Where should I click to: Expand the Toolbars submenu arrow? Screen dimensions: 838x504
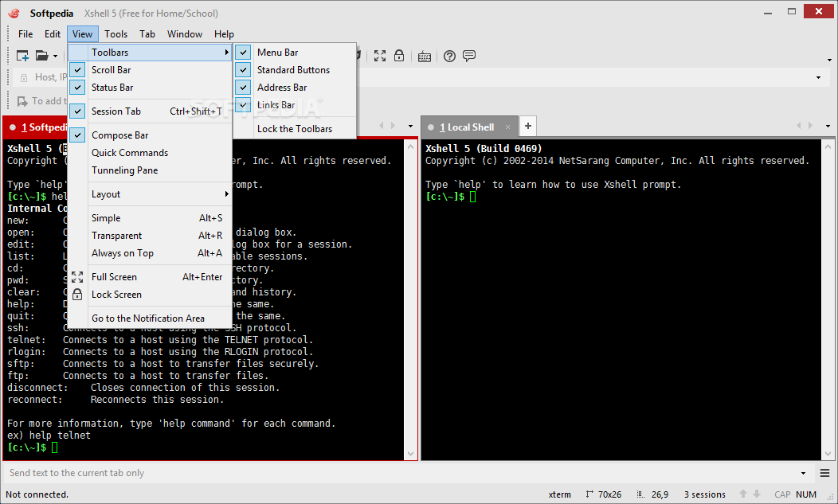(x=226, y=53)
